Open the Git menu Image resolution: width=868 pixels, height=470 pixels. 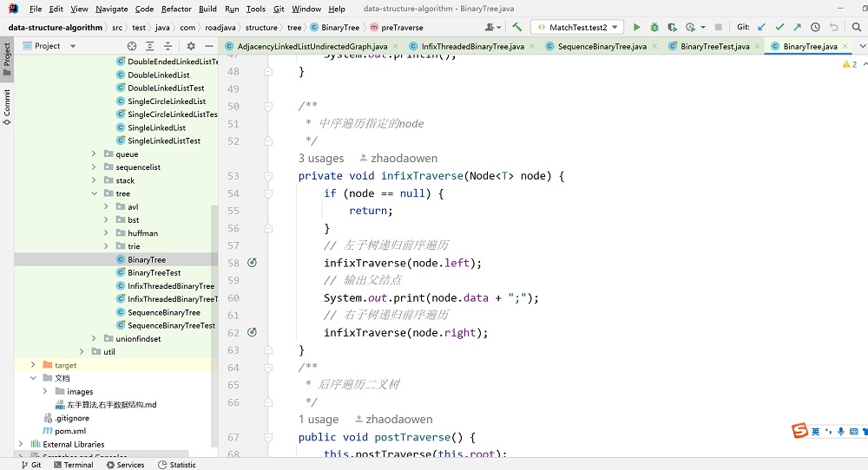[x=279, y=9]
